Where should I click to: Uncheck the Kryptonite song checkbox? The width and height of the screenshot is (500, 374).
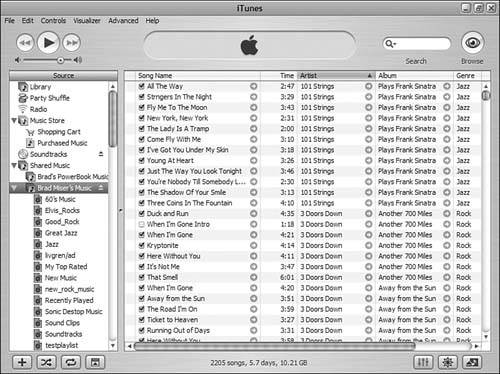point(141,246)
